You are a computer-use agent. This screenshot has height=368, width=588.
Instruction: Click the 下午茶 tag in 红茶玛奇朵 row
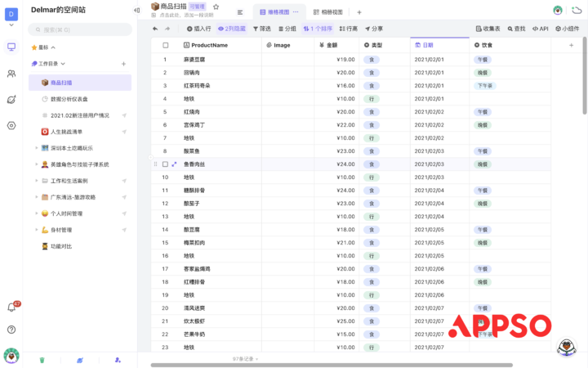pos(485,86)
